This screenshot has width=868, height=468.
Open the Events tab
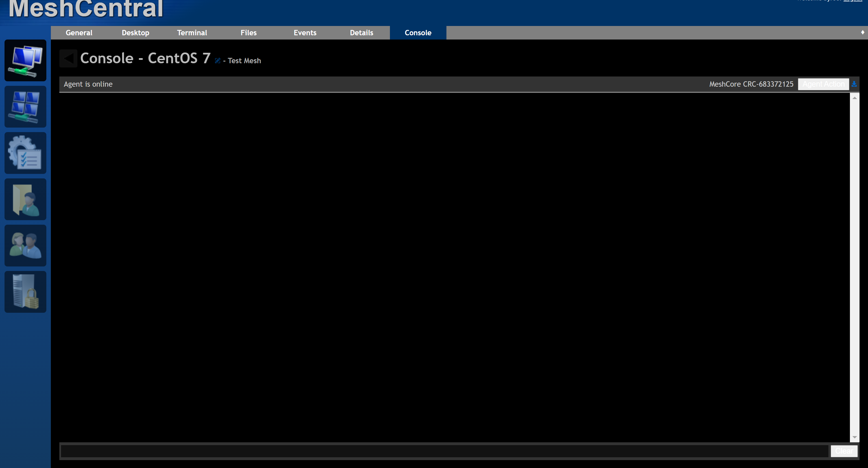305,33
